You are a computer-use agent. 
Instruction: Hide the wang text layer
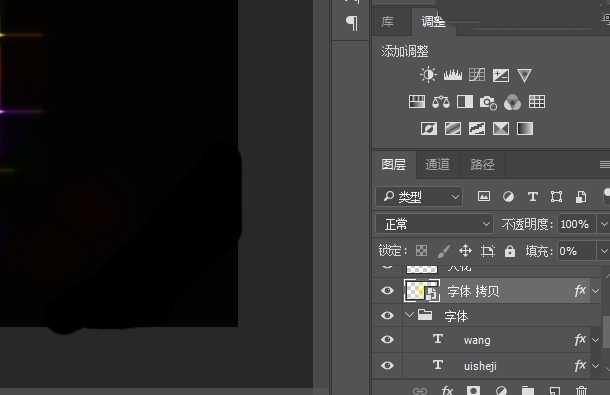tap(387, 339)
